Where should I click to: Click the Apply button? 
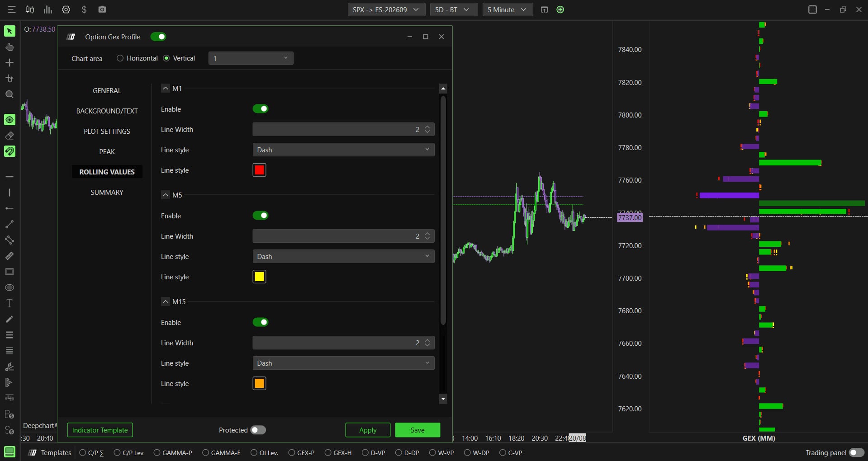tap(368, 430)
